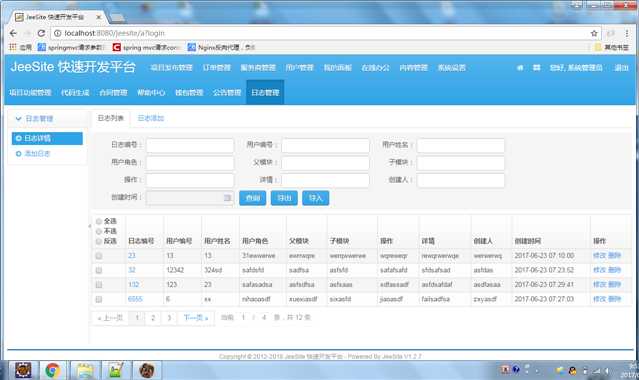
Task: Click 下一页 next page link
Action: click(x=196, y=318)
